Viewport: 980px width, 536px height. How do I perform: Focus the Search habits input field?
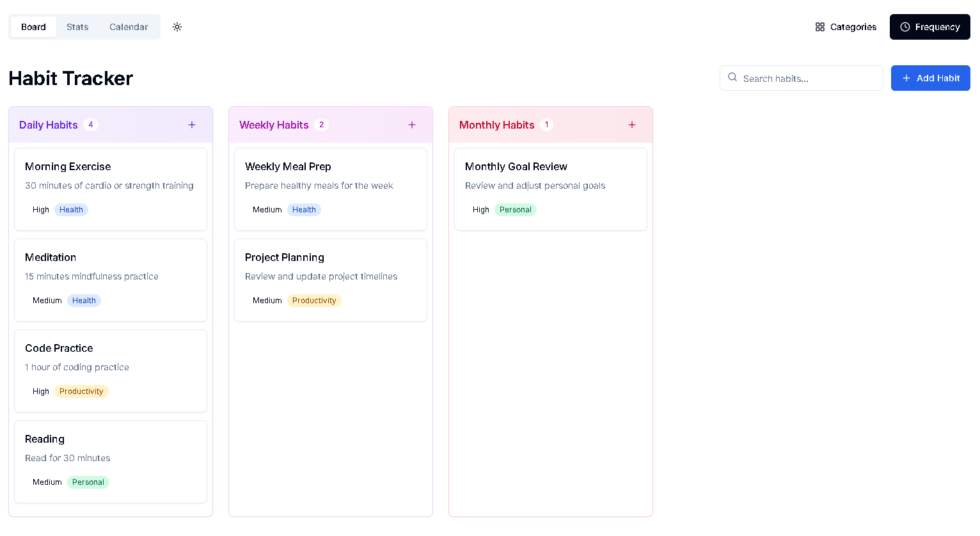(809, 79)
